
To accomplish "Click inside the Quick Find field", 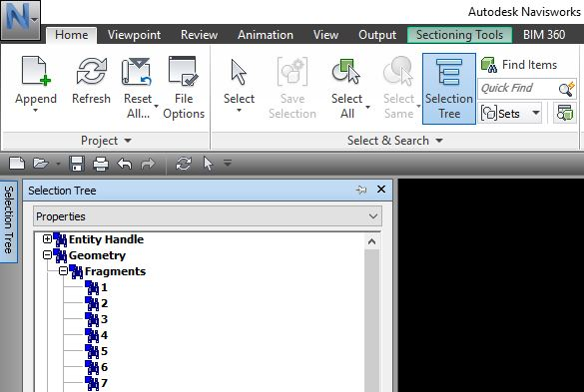I will (518, 88).
